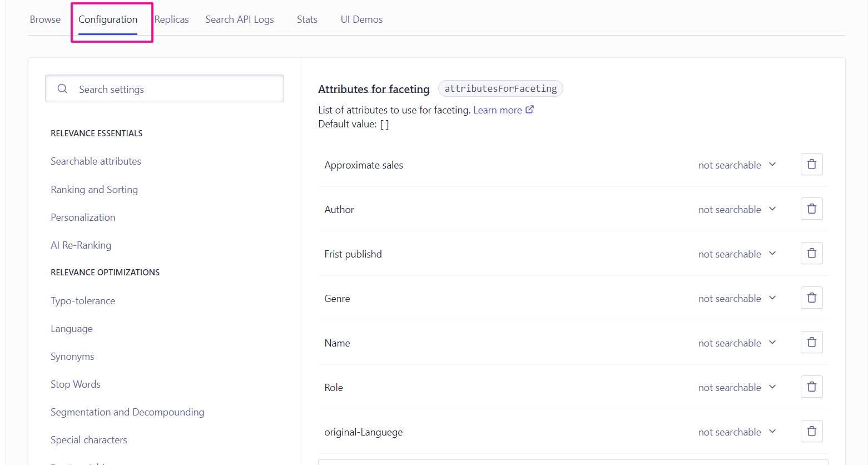
Task: Delete the Name attribute using trash icon
Action: [x=811, y=342]
